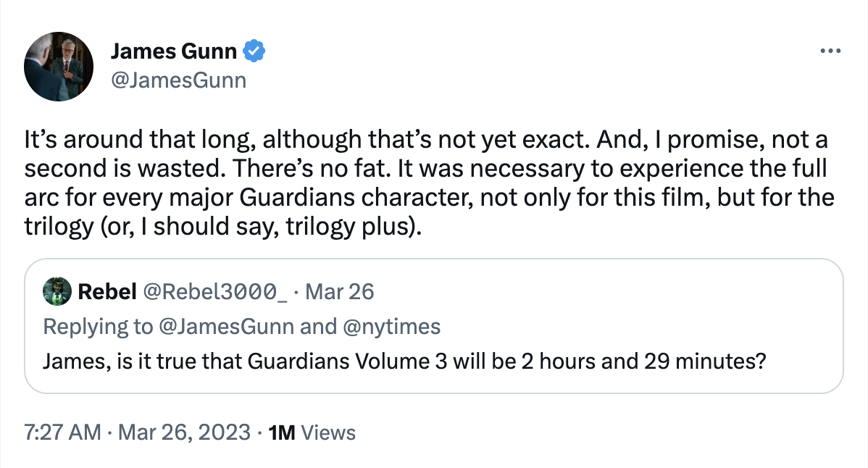The height and width of the screenshot is (468, 868).
Task: Open the James Gunn display name link
Action: point(174,51)
